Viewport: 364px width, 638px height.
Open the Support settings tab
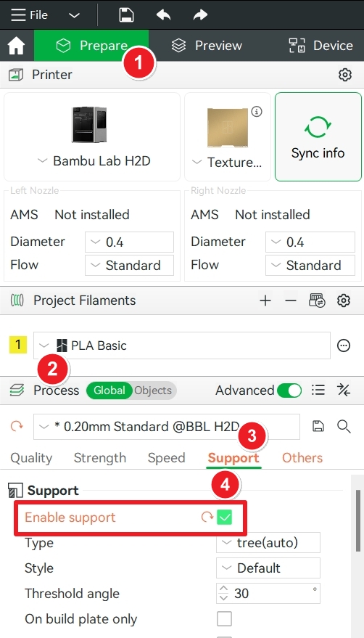(x=233, y=458)
